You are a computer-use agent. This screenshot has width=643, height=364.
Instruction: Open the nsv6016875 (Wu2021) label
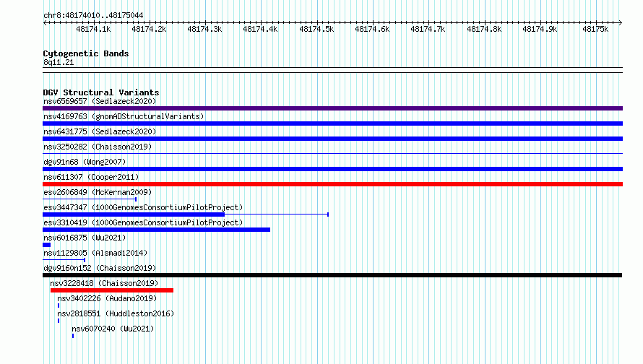pyautogui.click(x=85, y=238)
